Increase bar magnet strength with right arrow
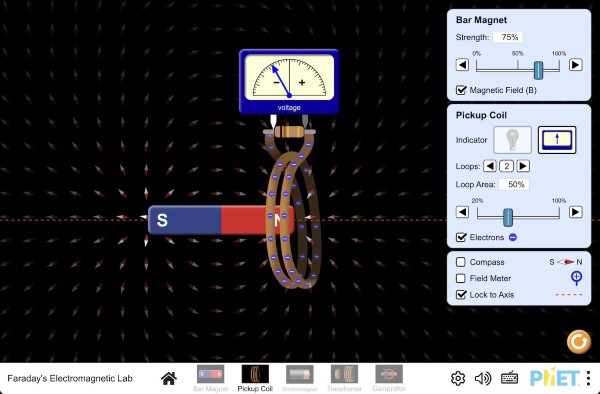 (576, 65)
